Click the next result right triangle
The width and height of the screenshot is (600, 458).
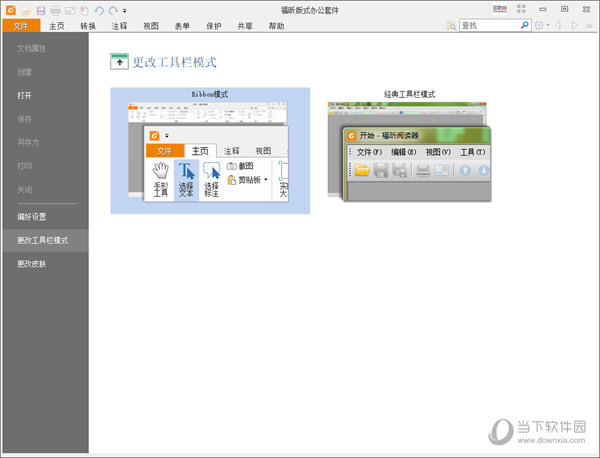574,25
